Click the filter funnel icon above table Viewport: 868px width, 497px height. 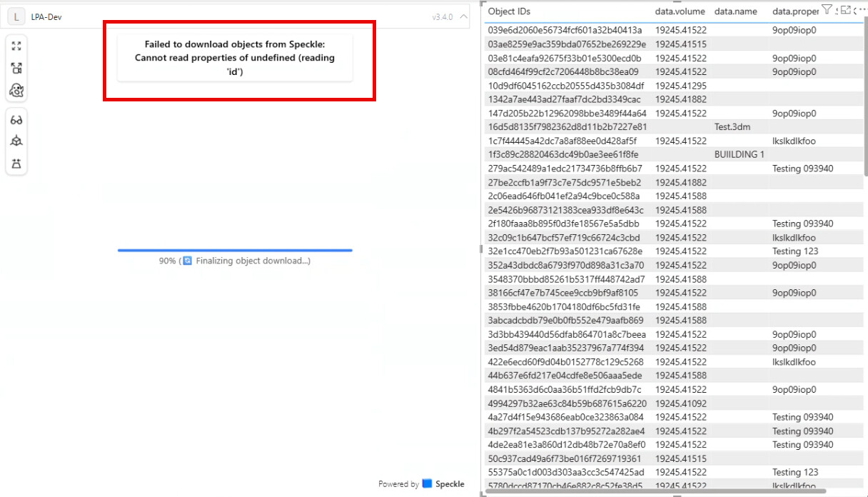tap(827, 9)
